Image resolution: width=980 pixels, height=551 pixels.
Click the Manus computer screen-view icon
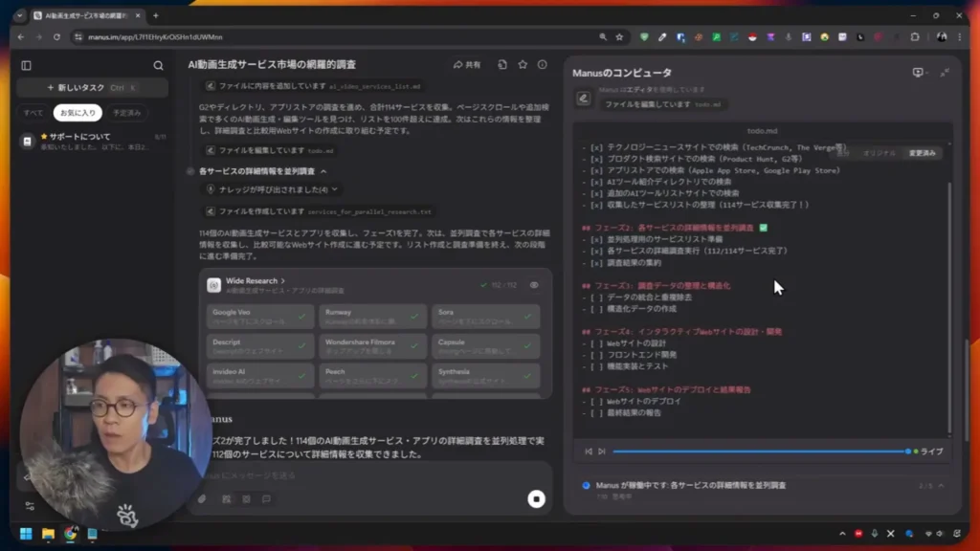918,73
